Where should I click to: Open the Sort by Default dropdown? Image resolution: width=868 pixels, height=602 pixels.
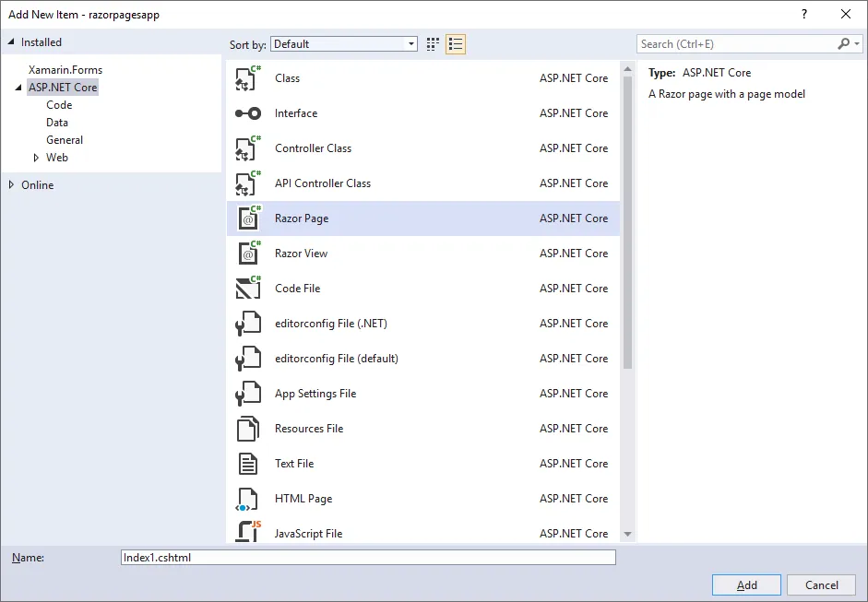click(344, 44)
